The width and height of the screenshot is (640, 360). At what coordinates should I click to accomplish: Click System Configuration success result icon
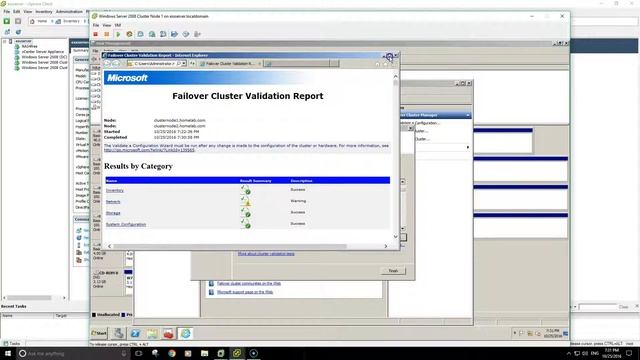pos(245,224)
